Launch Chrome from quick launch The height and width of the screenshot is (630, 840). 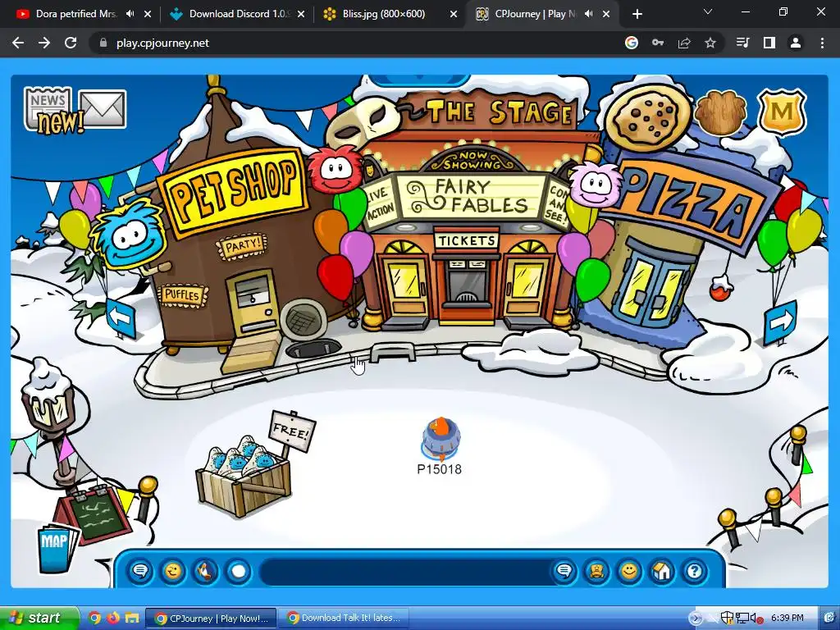tap(95, 619)
